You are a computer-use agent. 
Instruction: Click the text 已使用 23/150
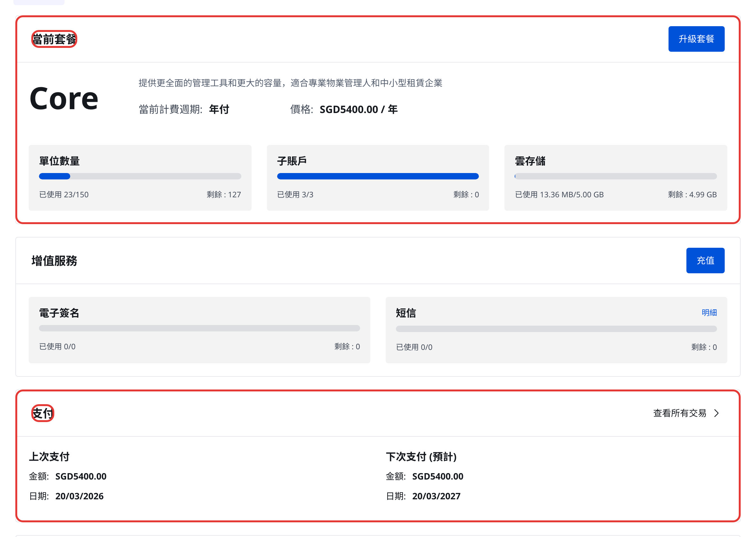64,194
